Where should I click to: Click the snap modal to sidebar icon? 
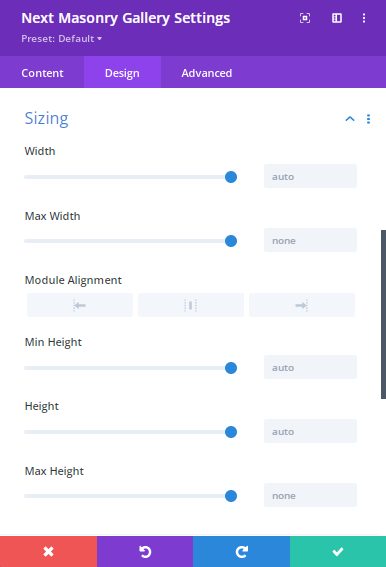[x=337, y=18]
